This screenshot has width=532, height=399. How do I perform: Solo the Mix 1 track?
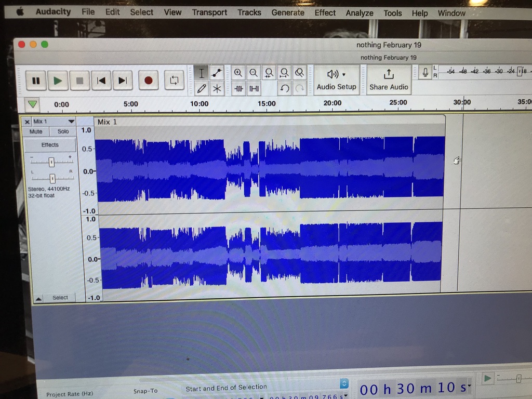click(63, 131)
